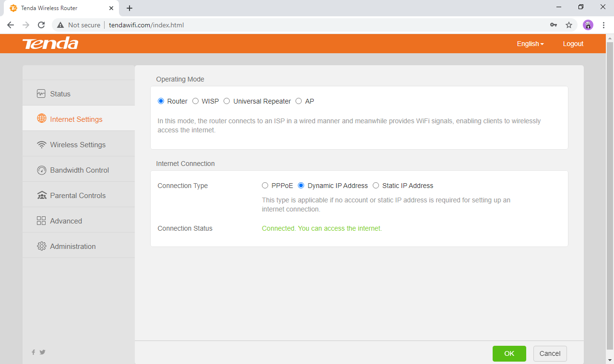Select Universal Repeater operating mode
614x364 pixels.
[x=227, y=101]
